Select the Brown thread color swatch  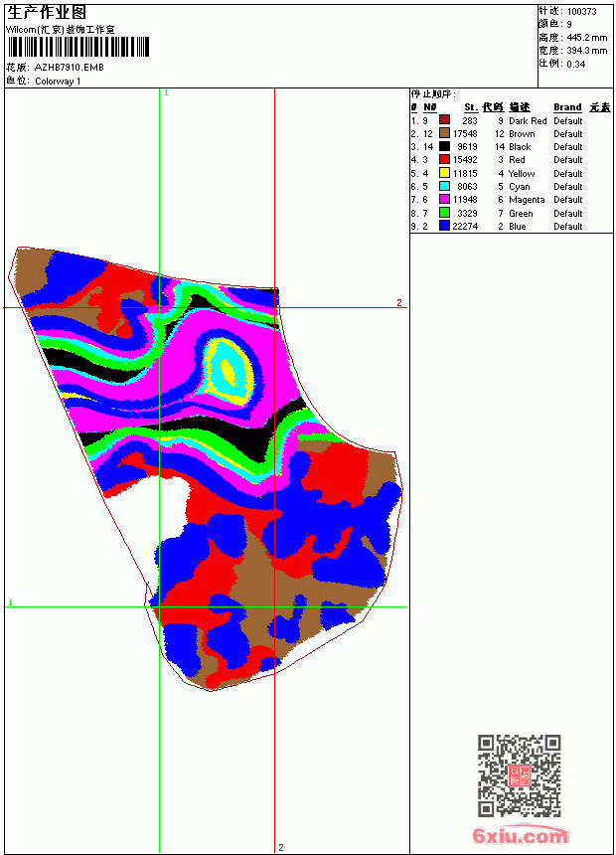445,133
